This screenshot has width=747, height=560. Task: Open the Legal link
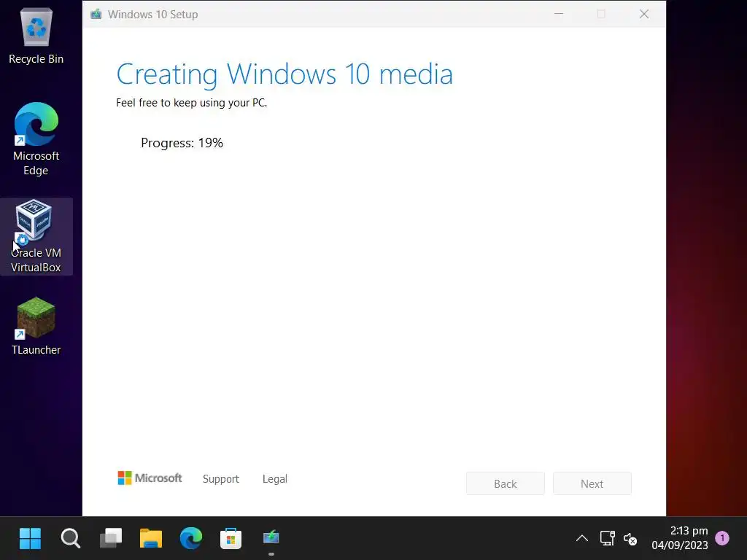coord(275,479)
